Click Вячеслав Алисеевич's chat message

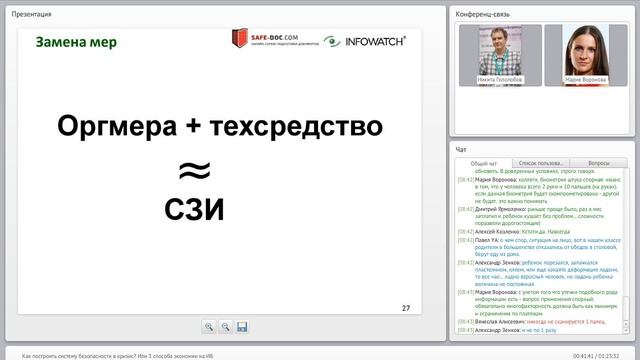531,322
